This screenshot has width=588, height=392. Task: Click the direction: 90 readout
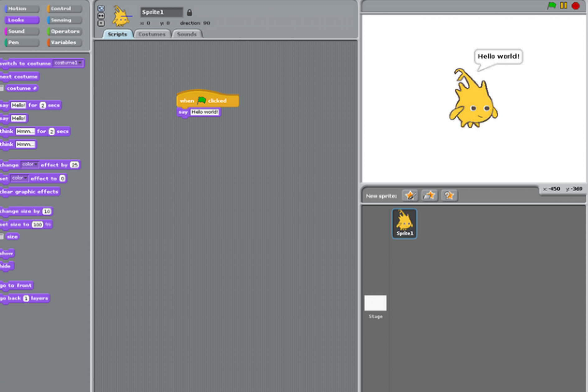pyautogui.click(x=195, y=23)
